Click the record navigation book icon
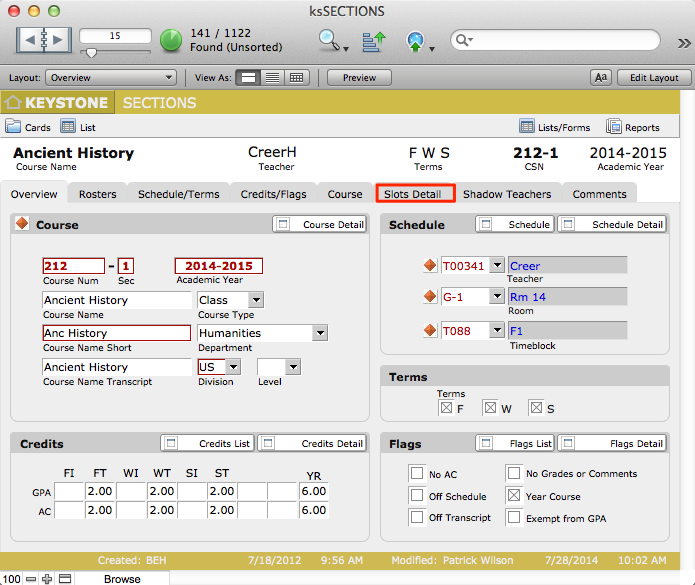Viewport: 695px width, 585px height. tap(43, 40)
